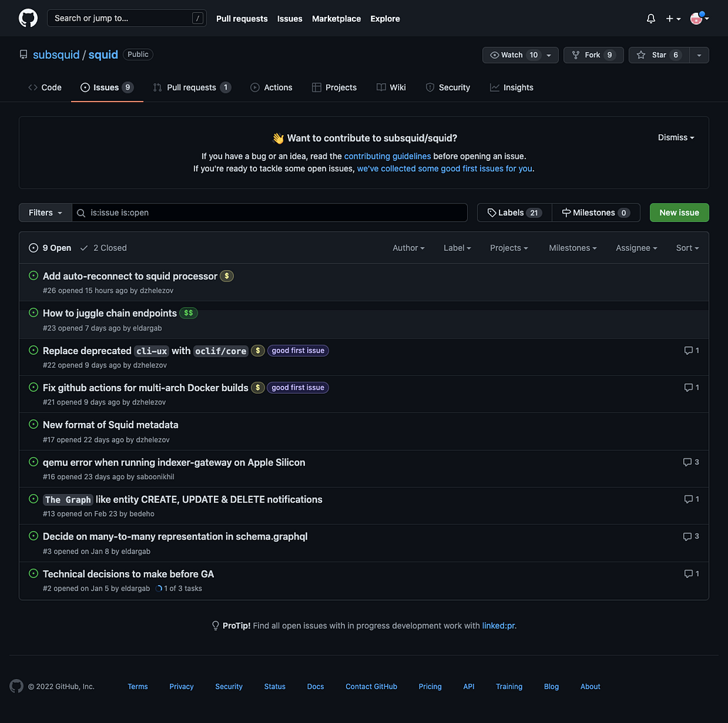Open Explore in top navigation
Viewport: 728px width, 723px height.
point(385,18)
